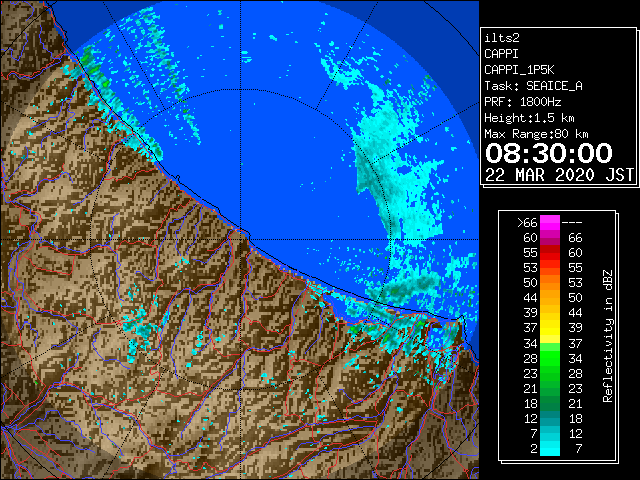Image resolution: width=640 pixels, height=480 pixels.
Task: Select the cyan 2–7 dBZ color band
Action: 550,448
